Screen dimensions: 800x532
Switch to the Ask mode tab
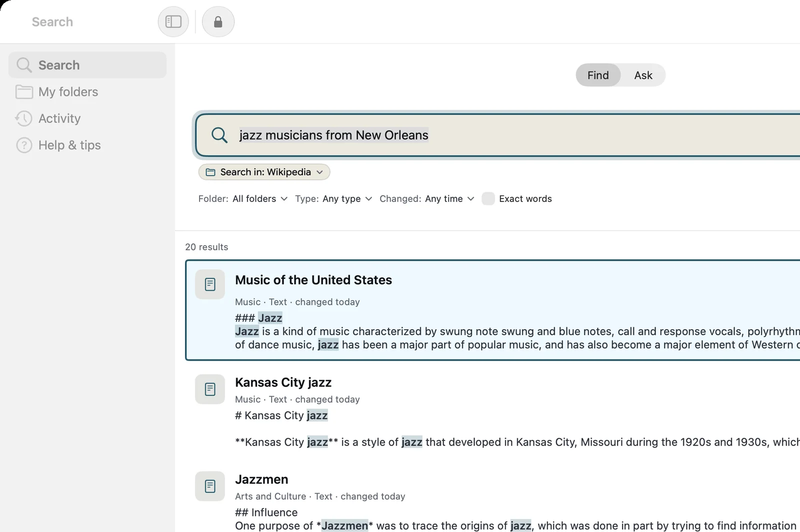click(x=643, y=75)
